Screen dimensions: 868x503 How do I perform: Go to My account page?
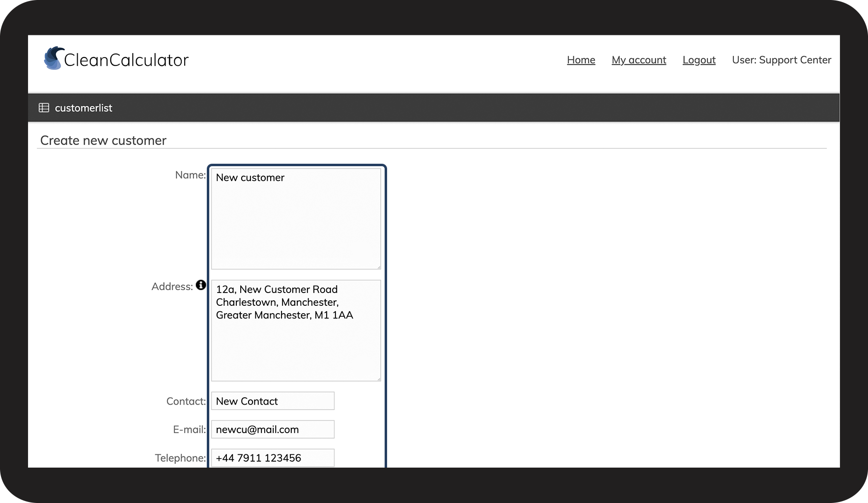click(639, 60)
